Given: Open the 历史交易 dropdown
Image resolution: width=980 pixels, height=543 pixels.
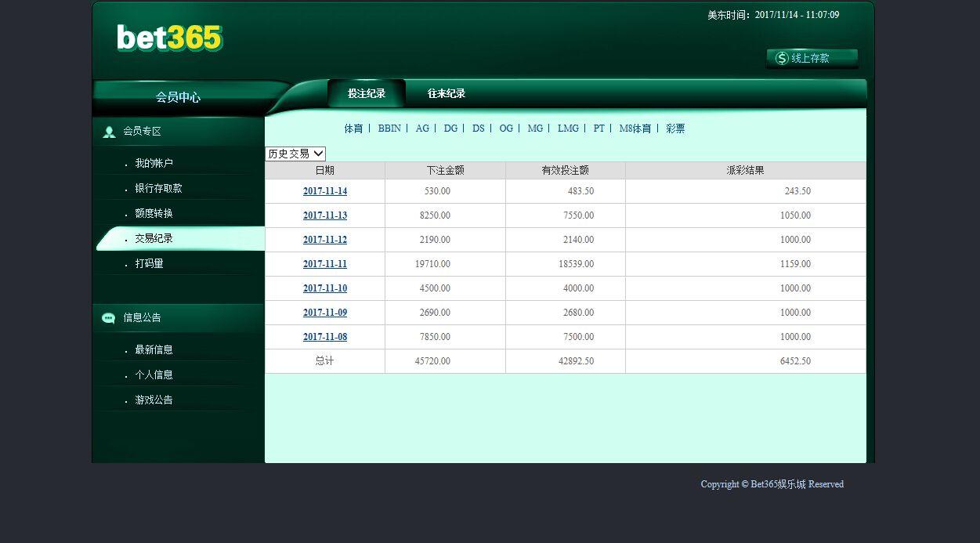Looking at the screenshot, I should click(x=295, y=154).
